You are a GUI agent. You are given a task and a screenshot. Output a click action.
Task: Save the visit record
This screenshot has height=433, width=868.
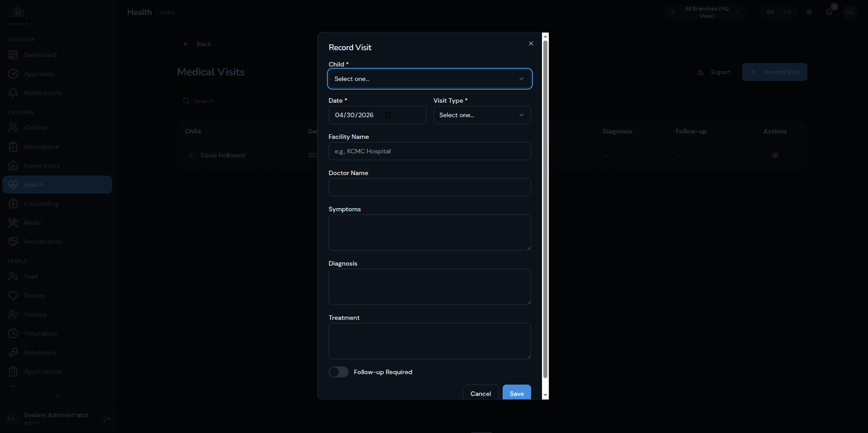pyautogui.click(x=517, y=393)
